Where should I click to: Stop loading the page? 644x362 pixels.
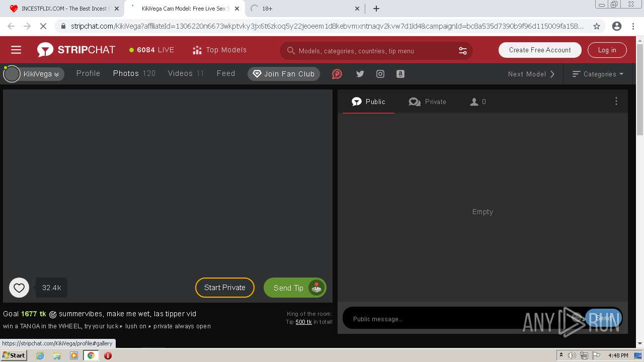43,26
